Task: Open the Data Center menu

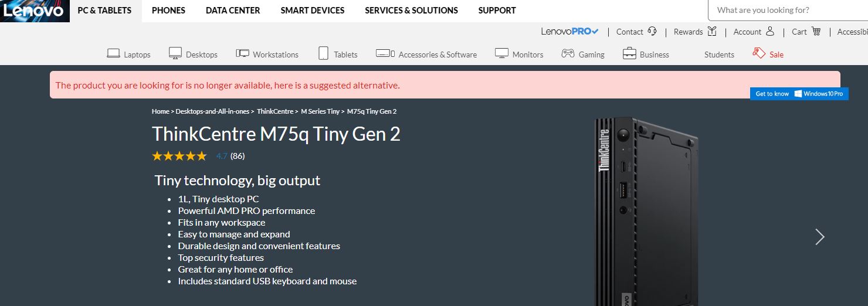Action: tap(233, 11)
